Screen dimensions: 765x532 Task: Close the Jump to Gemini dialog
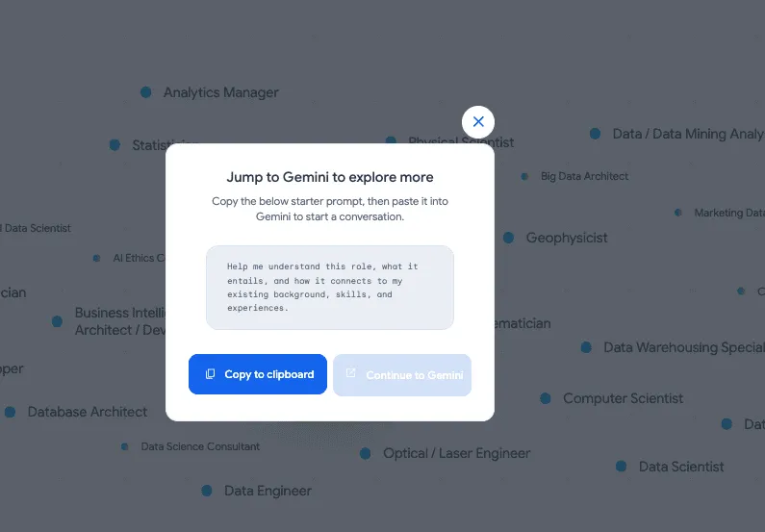[478, 122]
